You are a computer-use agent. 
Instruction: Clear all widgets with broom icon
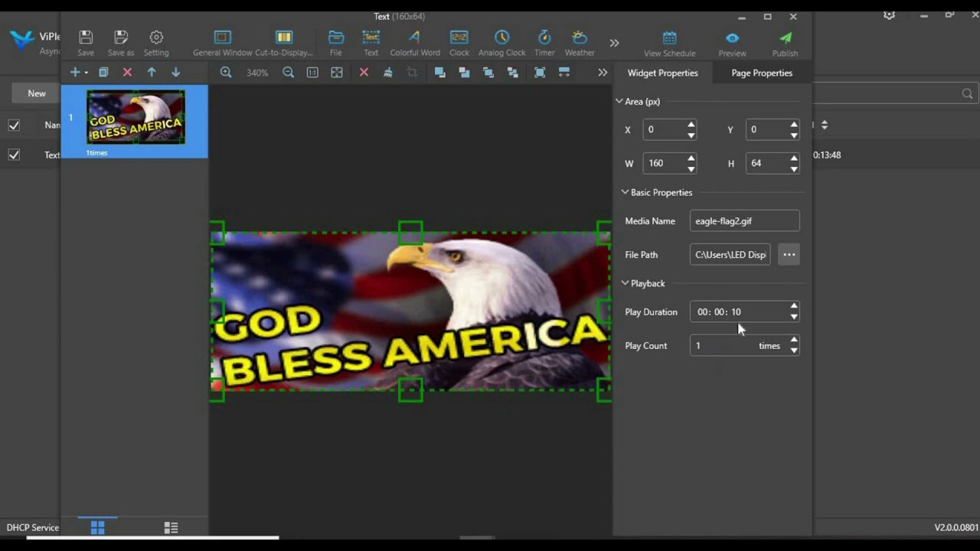coord(388,72)
